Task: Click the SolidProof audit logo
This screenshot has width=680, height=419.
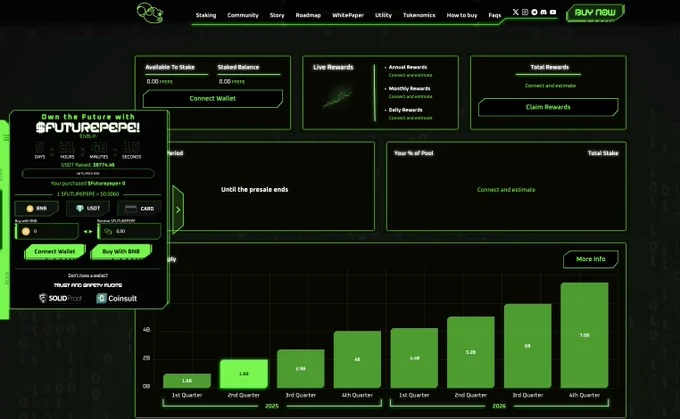Action: pyautogui.click(x=60, y=298)
